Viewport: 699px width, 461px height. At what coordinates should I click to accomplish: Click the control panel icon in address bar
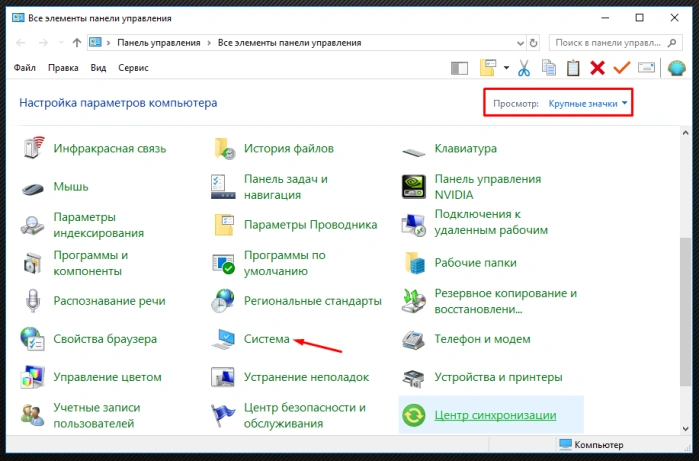[95, 42]
